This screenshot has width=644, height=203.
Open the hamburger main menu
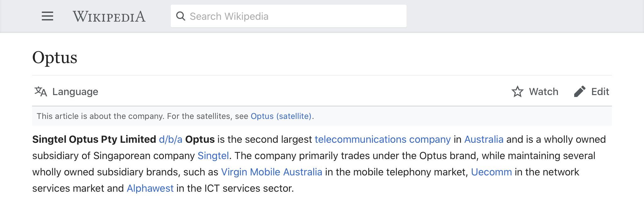coord(47,16)
